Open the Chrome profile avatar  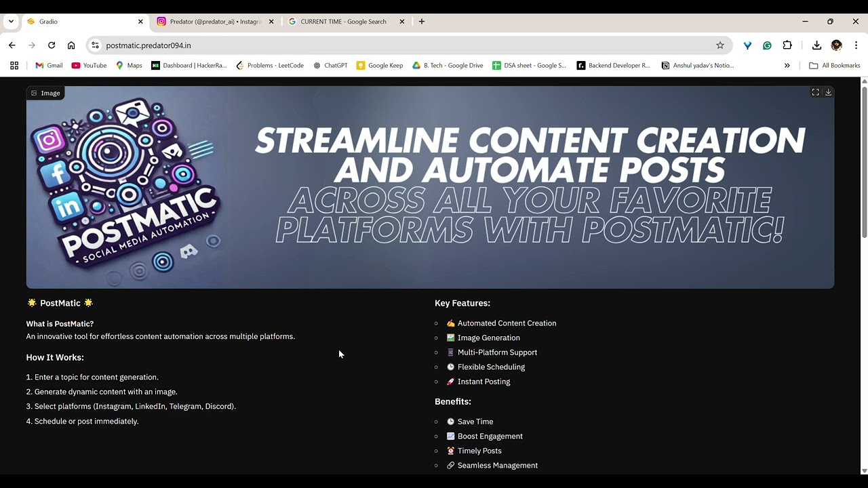point(836,45)
